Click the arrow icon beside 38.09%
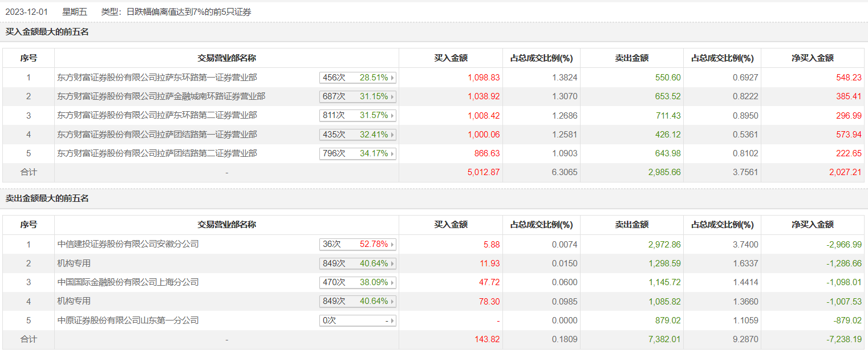 tap(392, 282)
